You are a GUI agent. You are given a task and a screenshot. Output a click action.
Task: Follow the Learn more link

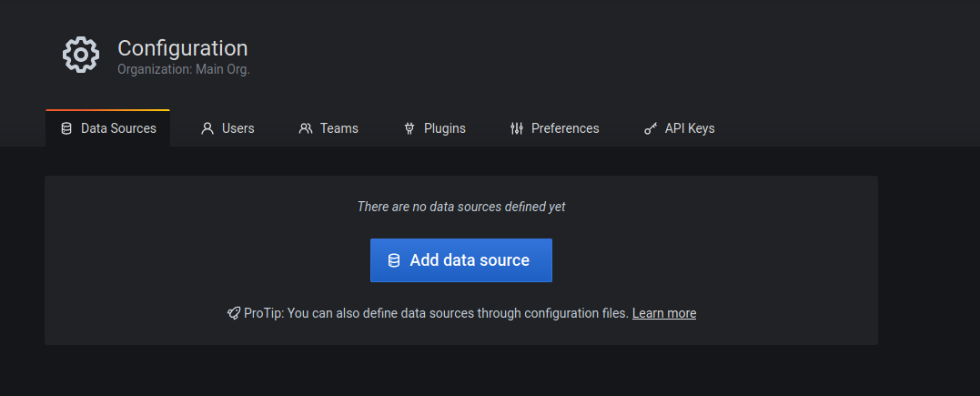663,313
